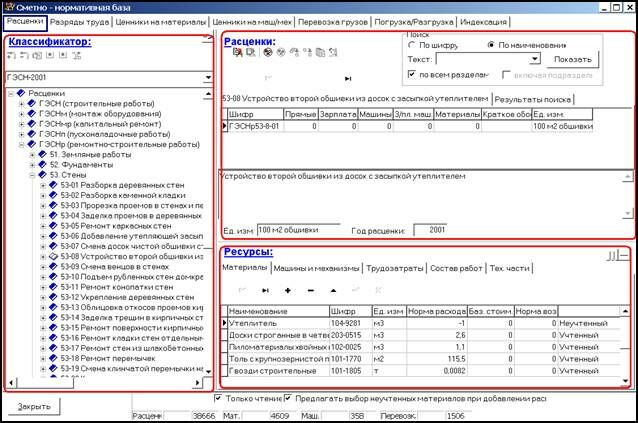
Task: Expand the '51. Земляные работы' tree node
Action: click(32, 155)
